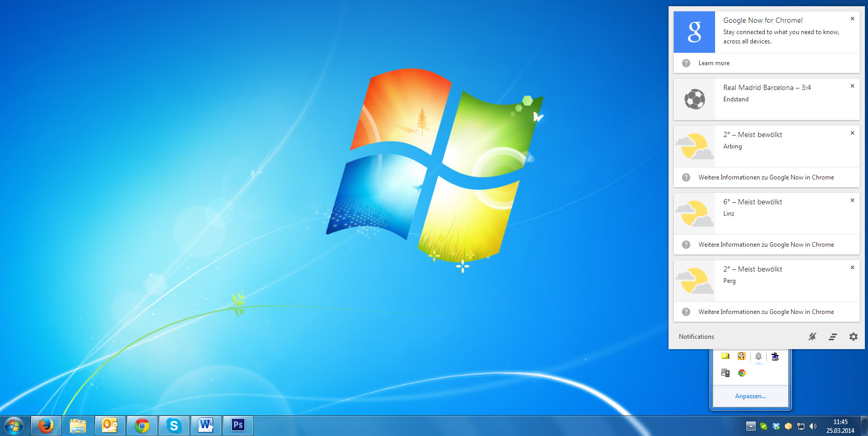Click the weather icon for Arbing
Screen dimensions: 868x436
[694, 146]
